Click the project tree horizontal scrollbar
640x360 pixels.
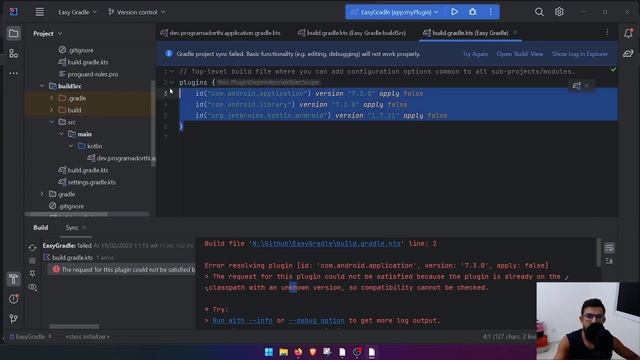pyautogui.click(x=68, y=214)
